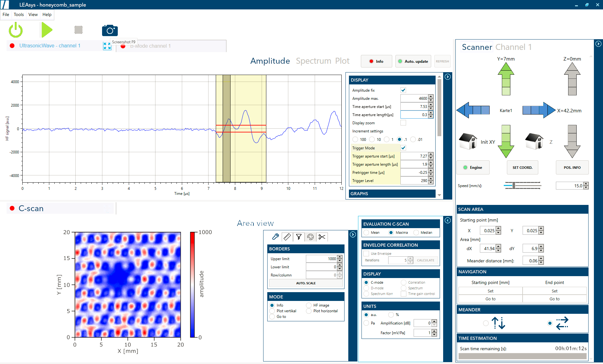The height and width of the screenshot is (364, 603).
Task: Click the speed slider handle
Action: click(514, 185)
